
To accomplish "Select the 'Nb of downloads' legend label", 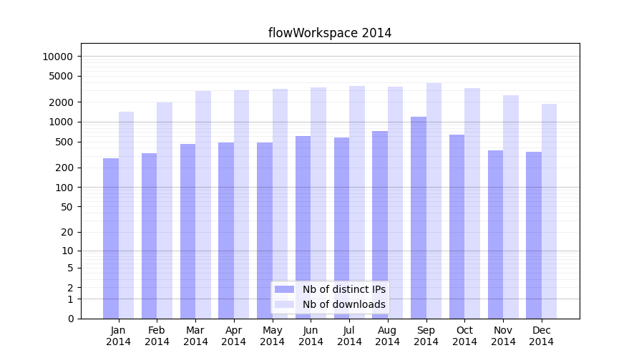I will (x=343, y=304).
